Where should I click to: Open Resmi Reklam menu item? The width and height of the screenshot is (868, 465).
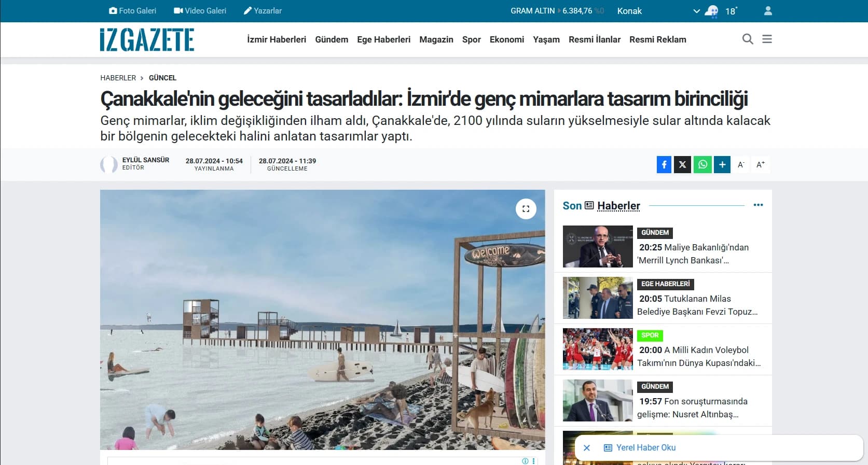658,39
